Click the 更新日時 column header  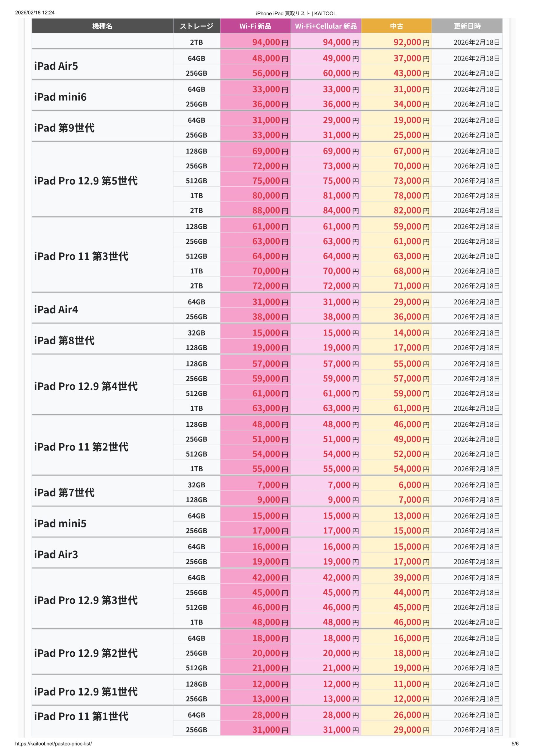click(467, 26)
